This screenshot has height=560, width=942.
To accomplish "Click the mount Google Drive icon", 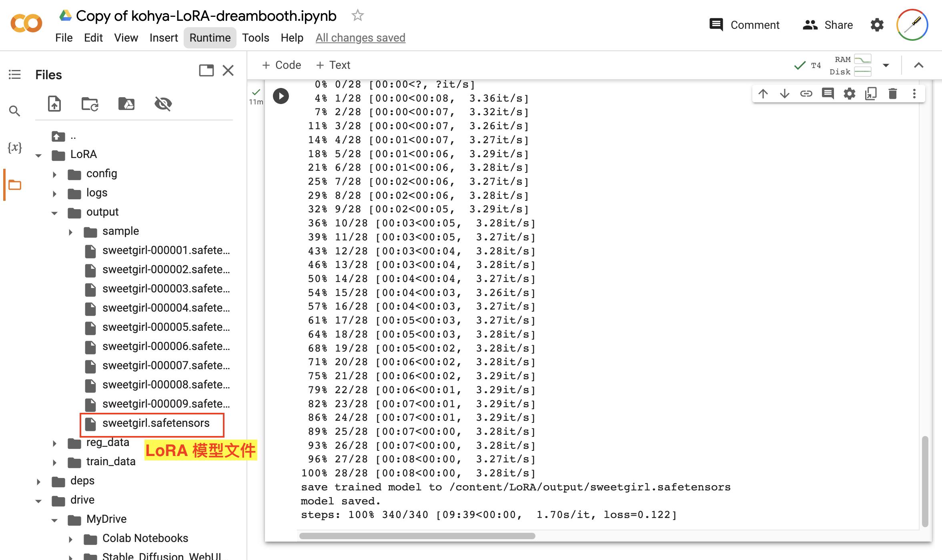I will tap(126, 104).
